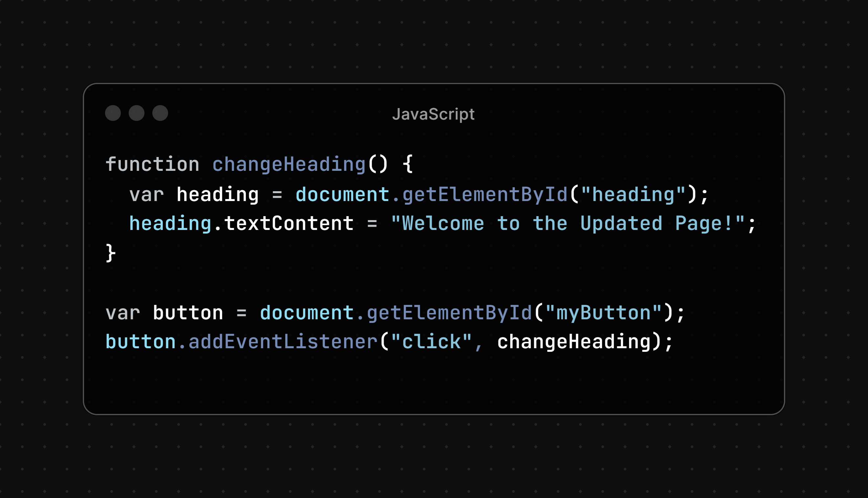Click 'var' before heading variable
This screenshot has height=498, width=868.
pos(146,195)
